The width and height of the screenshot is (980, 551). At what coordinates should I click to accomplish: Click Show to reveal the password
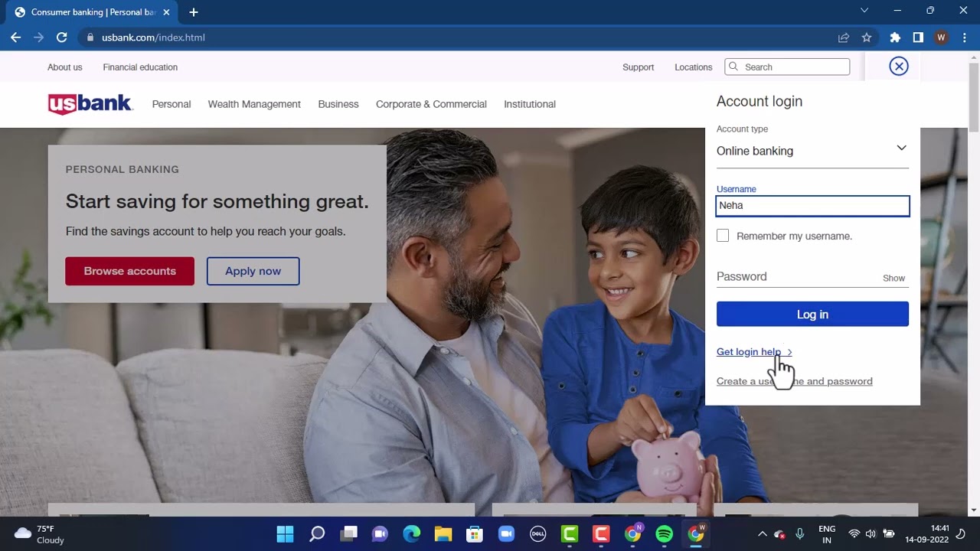coord(893,278)
